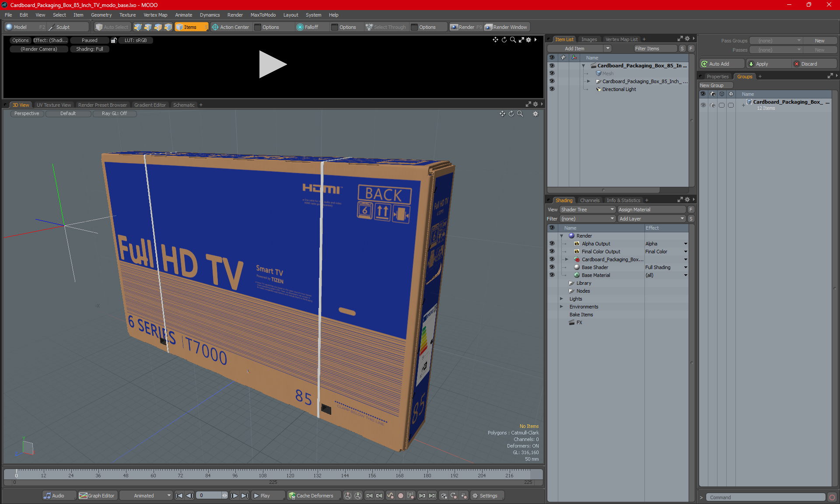Toggle visibility of Base Material layer
Viewport: 840px width, 504px height.
[x=552, y=275]
